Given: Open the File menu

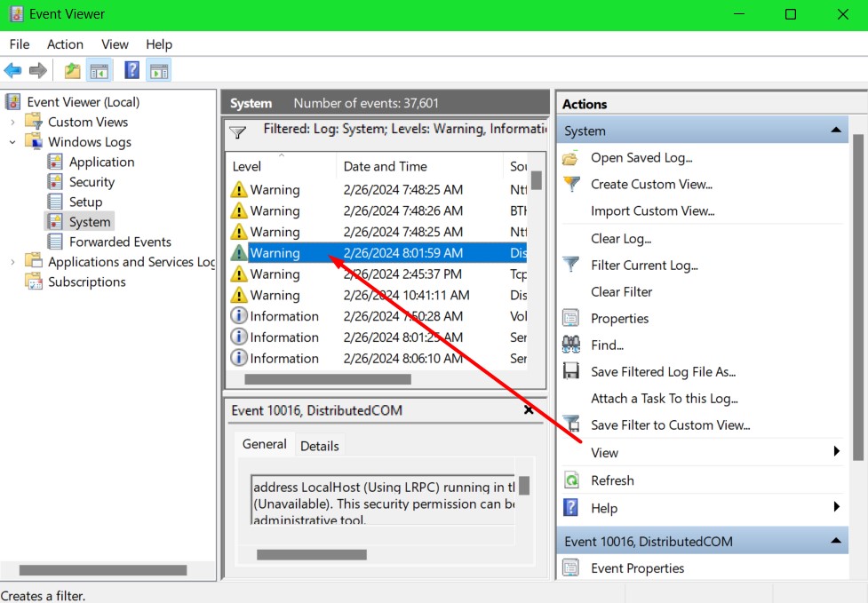Looking at the screenshot, I should click(20, 44).
